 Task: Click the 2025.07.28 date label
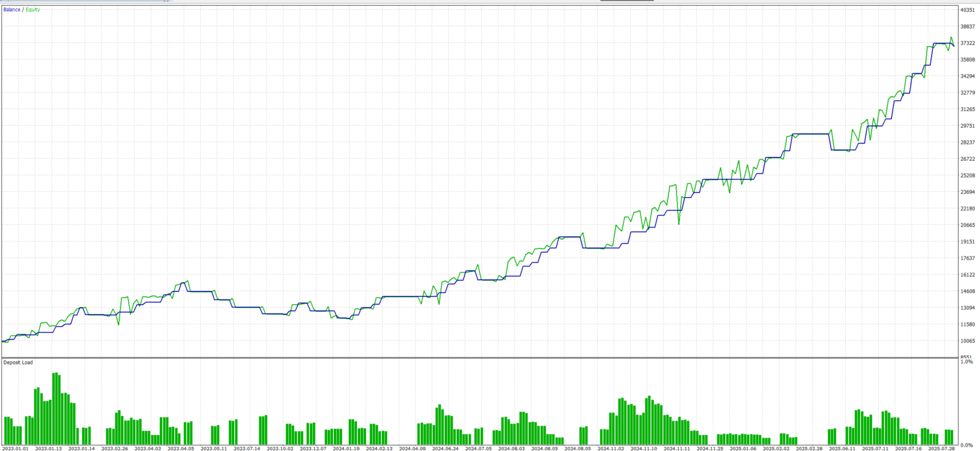point(941,448)
